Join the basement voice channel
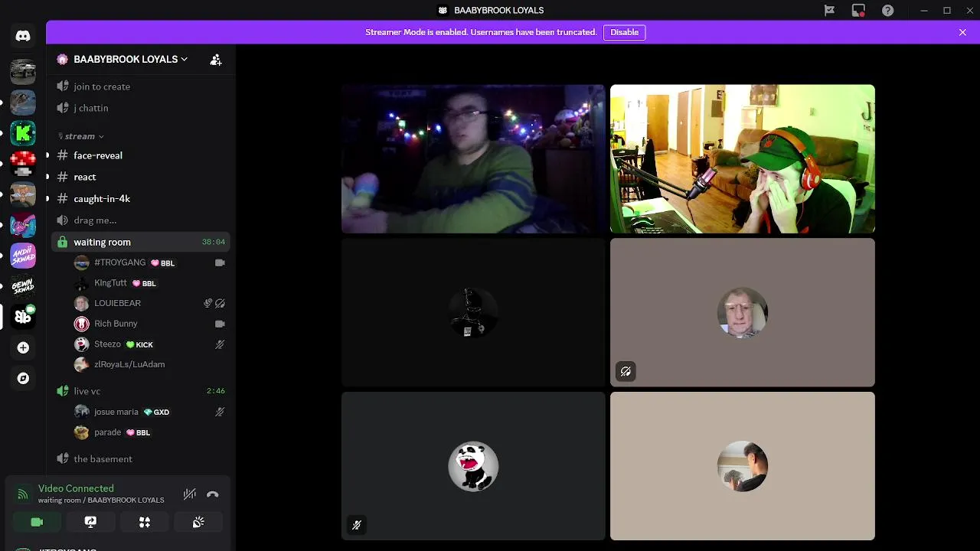Image resolution: width=980 pixels, height=551 pixels. (x=140, y=459)
